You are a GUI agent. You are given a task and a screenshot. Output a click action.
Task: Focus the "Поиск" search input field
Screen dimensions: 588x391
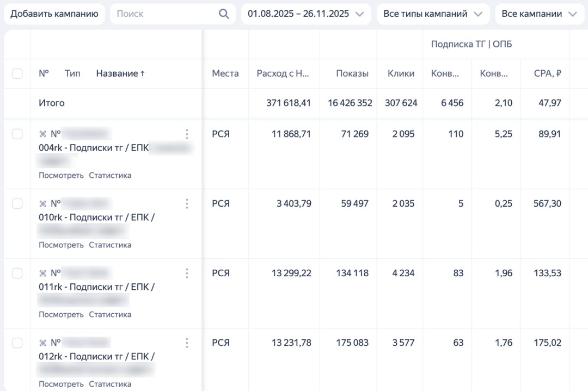(163, 14)
